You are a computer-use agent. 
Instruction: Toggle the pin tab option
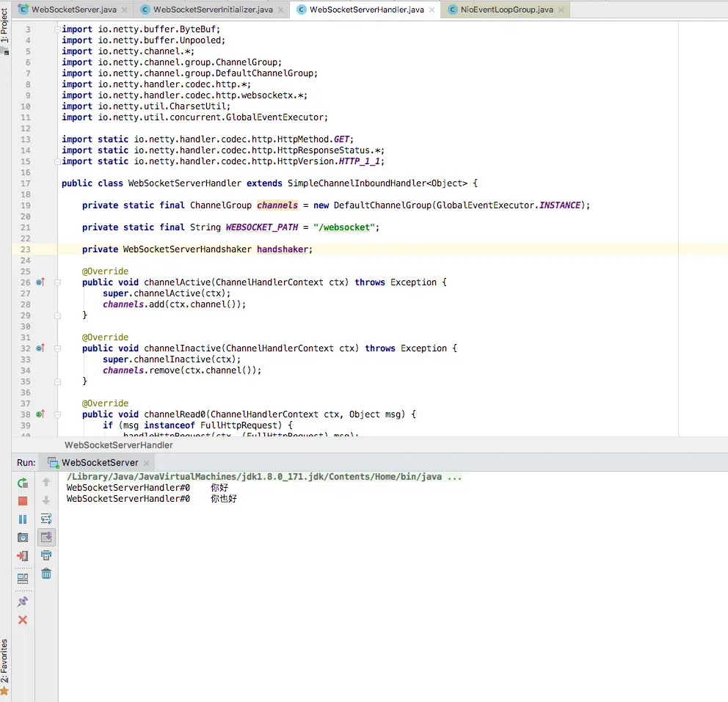tap(23, 602)
